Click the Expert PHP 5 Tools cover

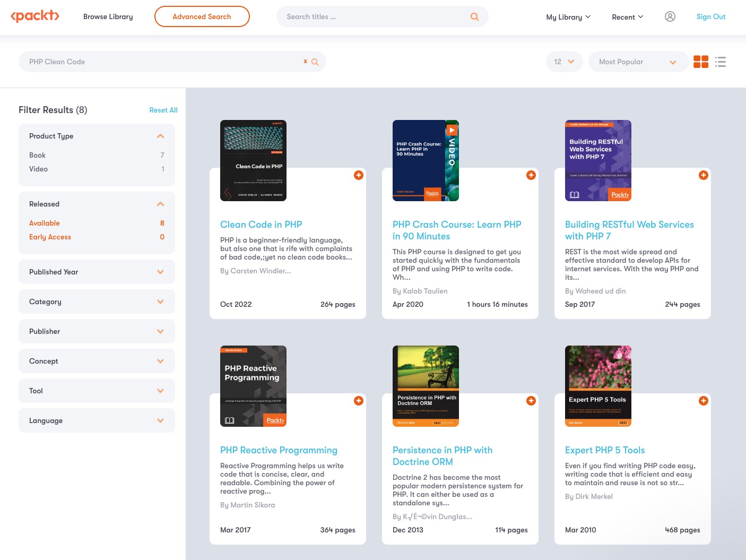[598, 386]
